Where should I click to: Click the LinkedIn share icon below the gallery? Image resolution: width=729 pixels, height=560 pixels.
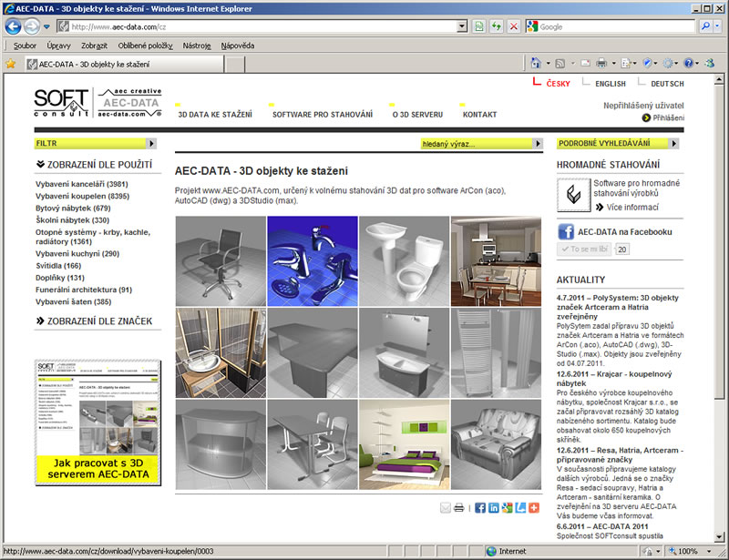tap(493, 507)
